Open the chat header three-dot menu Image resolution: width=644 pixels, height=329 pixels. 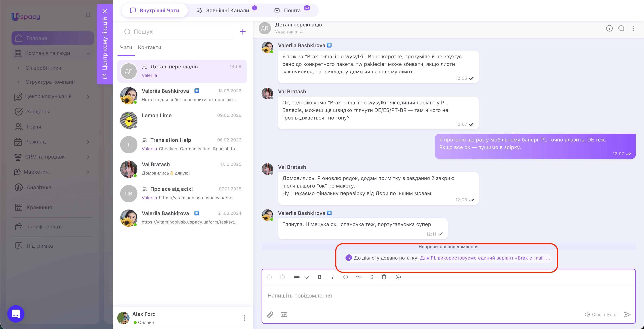633,28
